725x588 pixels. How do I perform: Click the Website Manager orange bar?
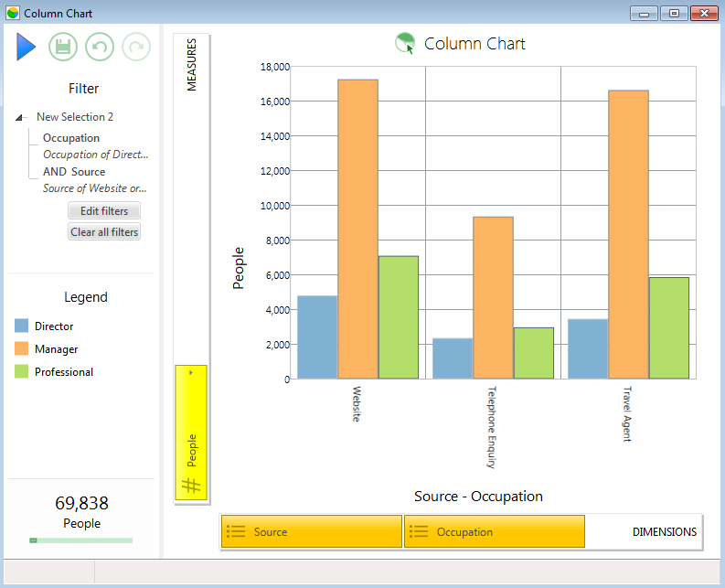(357, 229)
